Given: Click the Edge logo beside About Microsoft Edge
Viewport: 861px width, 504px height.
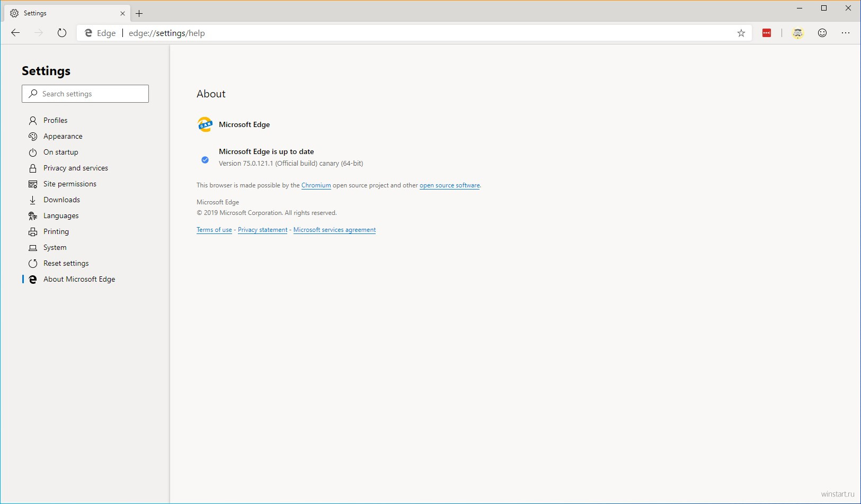Looking at the screenshot, I should pyautogui.click(x=33, y=280).
